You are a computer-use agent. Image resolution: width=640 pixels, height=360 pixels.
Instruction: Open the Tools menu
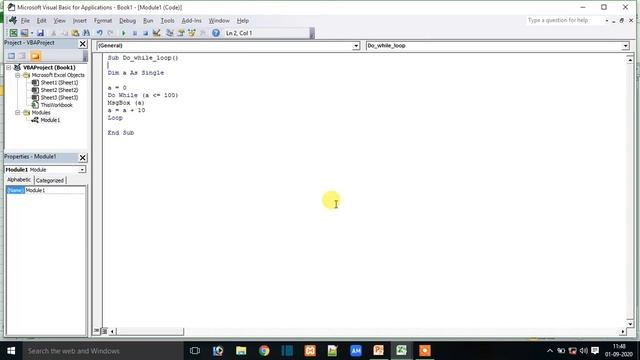click(x=167, y=20)
